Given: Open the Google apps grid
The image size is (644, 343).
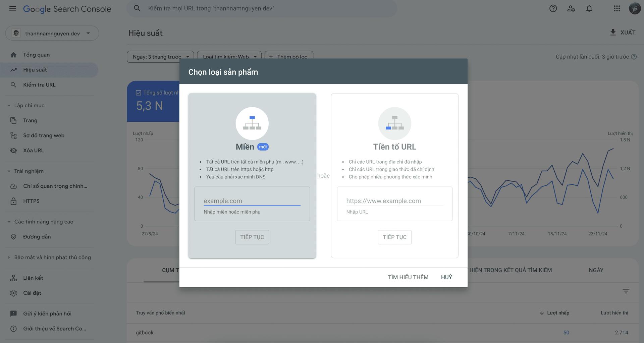Looking at the screenshot, I should pos(616,8).
